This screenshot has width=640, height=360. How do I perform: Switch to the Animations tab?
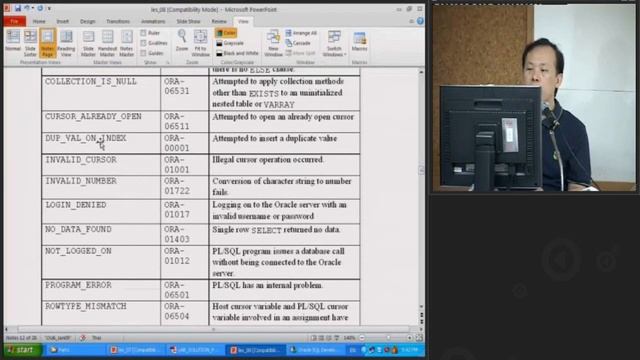tap(153, 21)
